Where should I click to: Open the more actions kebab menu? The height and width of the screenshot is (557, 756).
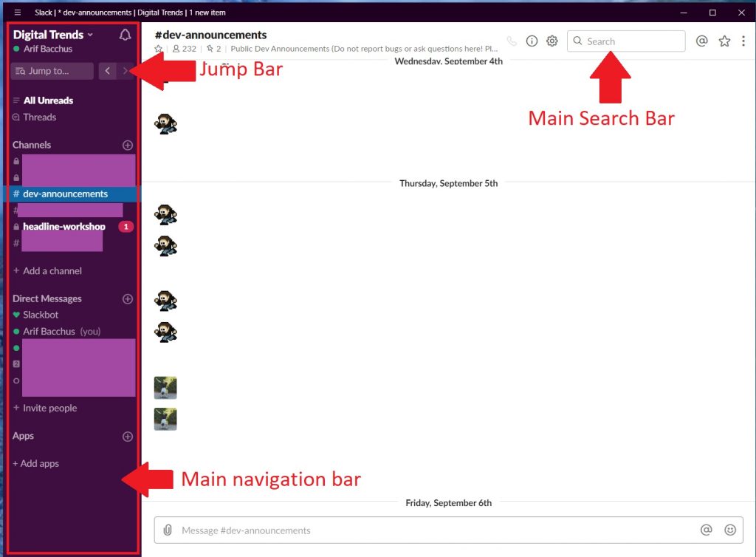pos(743,41)
